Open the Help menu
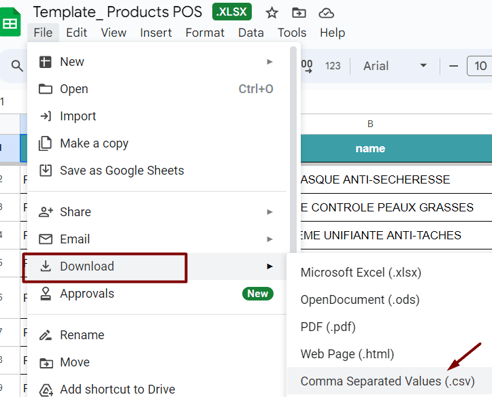 (x=332, y=33)
